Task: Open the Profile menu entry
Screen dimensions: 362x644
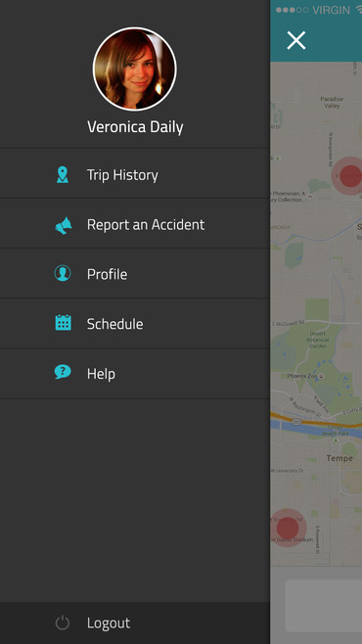Action: click(x=135, y=273)
